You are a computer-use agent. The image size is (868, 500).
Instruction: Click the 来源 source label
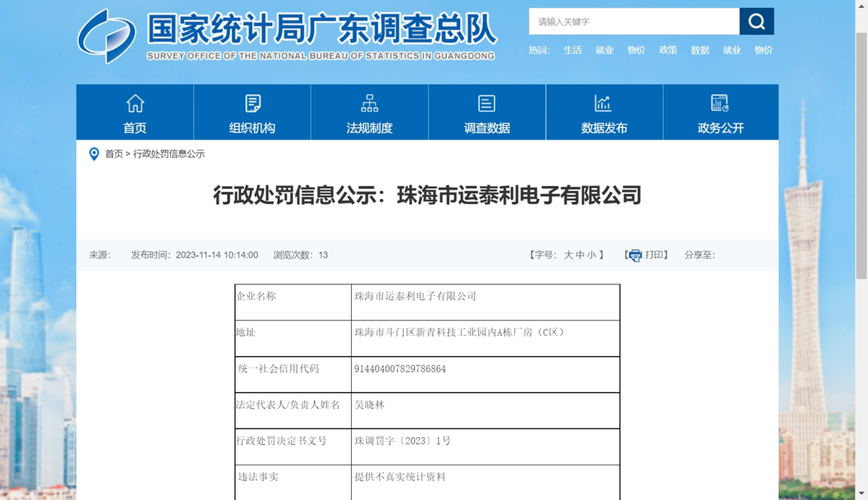pyautogui.click(x=100, y=255)
